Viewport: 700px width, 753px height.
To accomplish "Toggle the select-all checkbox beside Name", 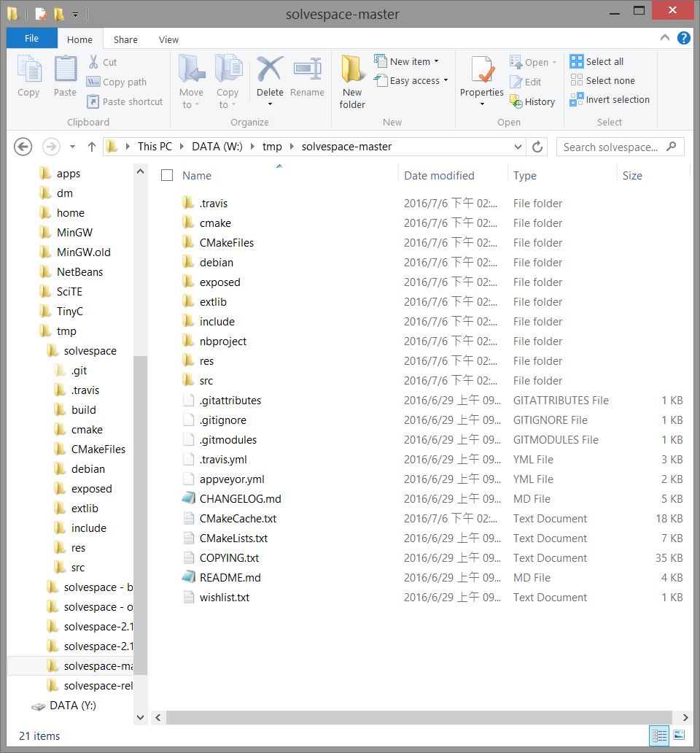I will (x=166, y=175).
